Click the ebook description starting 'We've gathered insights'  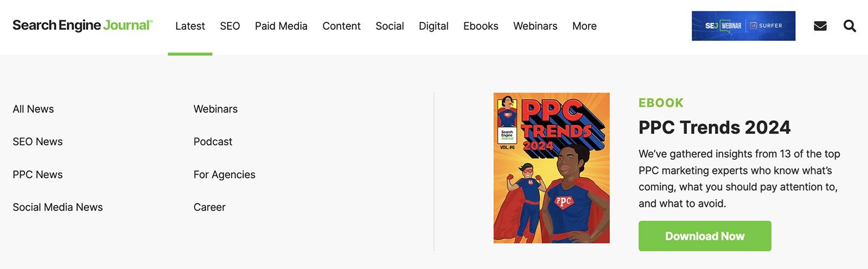(x=739, y=179)
